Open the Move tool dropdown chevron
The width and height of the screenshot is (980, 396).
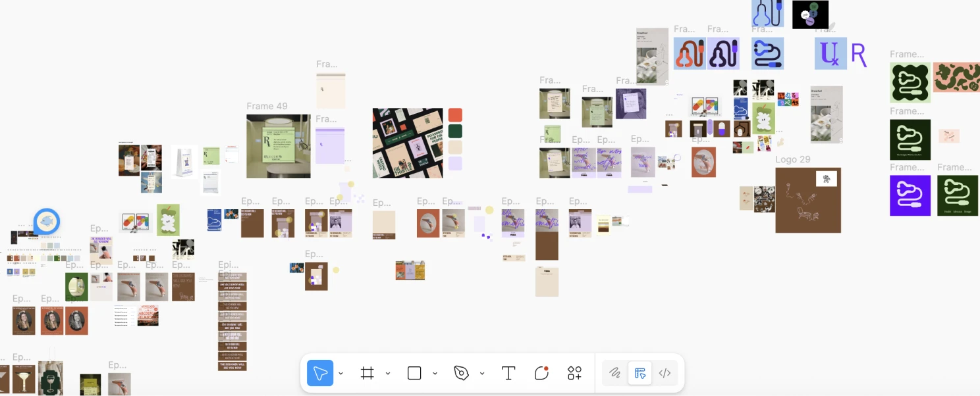(x=340, y=373)
